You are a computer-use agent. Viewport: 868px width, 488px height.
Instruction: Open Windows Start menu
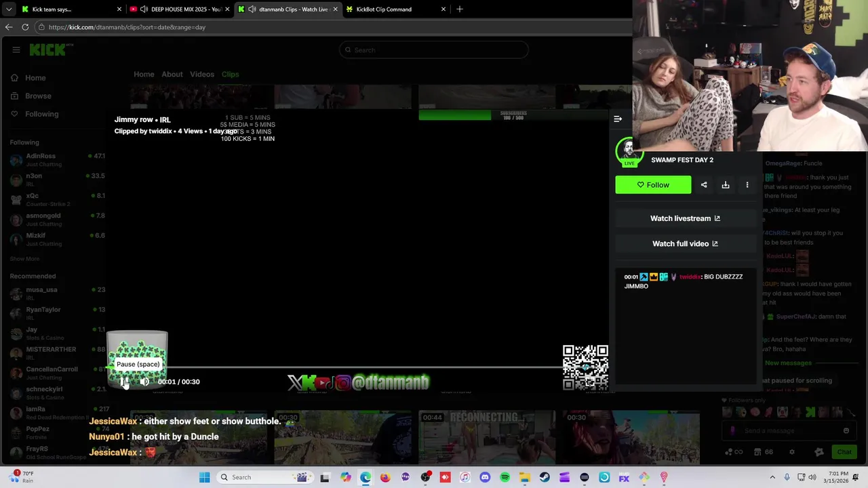coord(204,477)
